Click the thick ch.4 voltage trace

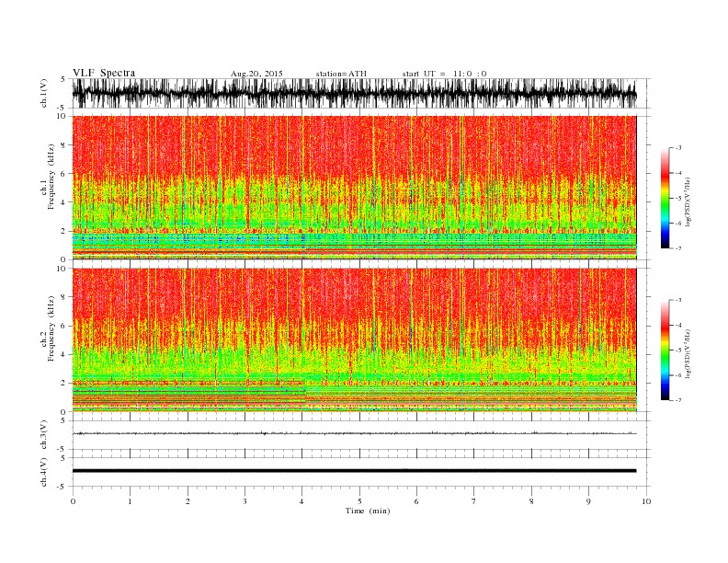click(354, 471)
